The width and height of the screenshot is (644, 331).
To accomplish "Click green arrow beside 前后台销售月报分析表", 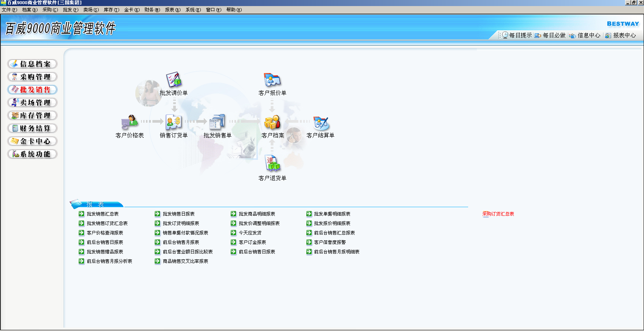I will 81,261.
